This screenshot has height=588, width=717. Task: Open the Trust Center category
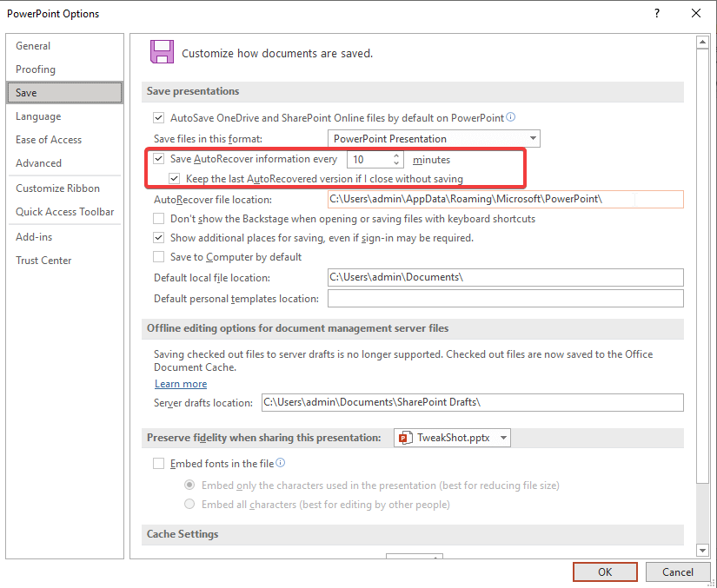pyautogui.click(x=64, y=261)
